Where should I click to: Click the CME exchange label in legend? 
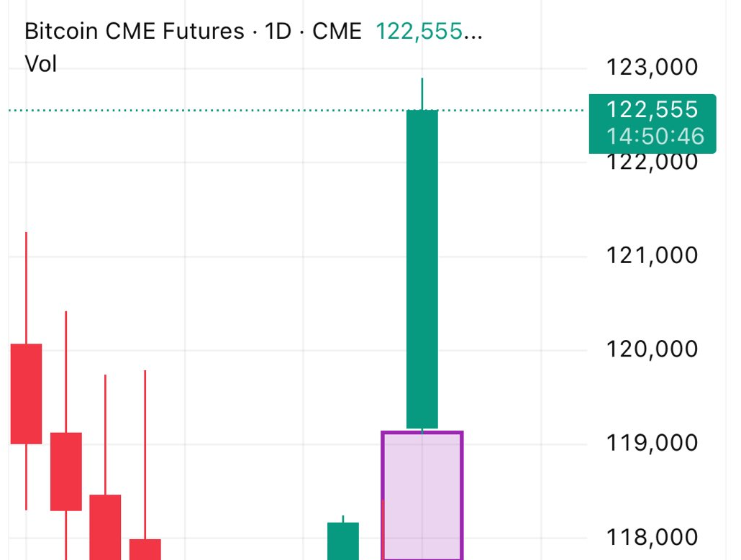337,32
